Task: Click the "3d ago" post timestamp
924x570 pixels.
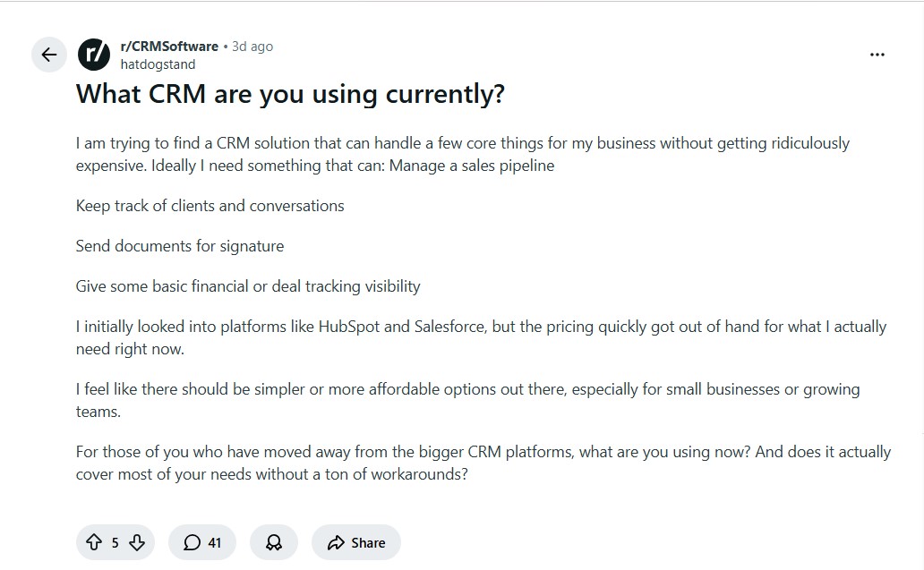Action: coord(252,46)
